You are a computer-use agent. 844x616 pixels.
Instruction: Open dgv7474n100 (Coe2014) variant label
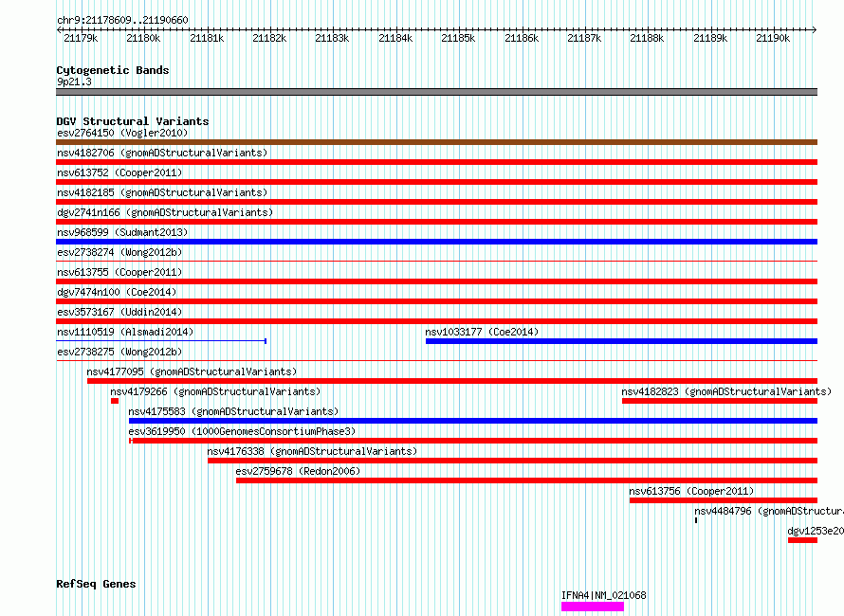[x=117, y=292]
